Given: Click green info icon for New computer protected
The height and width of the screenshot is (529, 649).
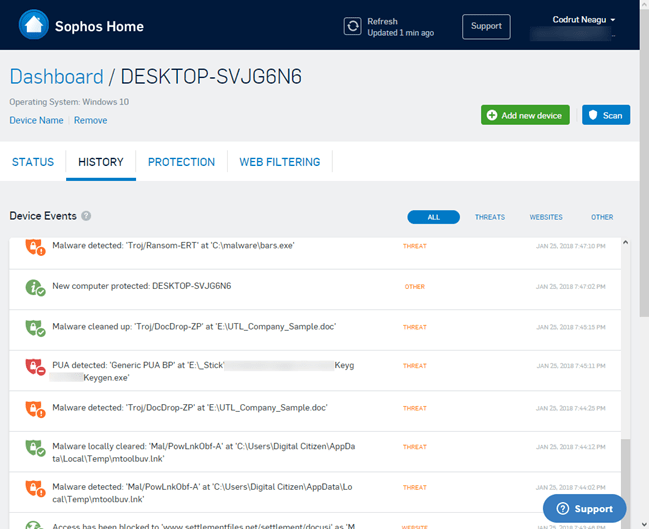Looking at the screenshot, I should click(35, 287).
